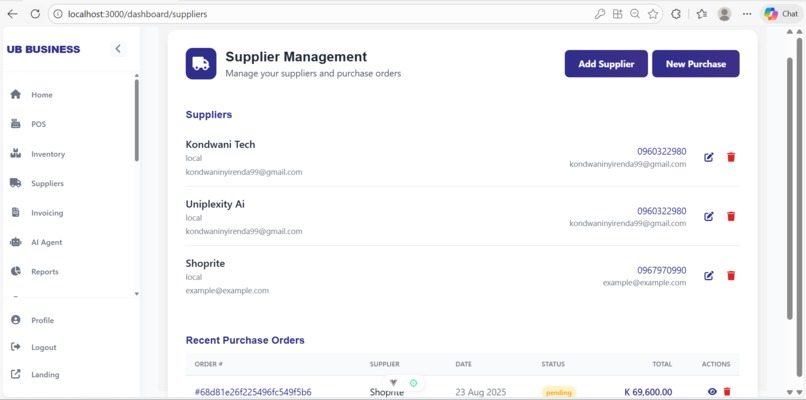Click the Shoprite supplier name heading
This screenshot has width=806, height=400.
[205, 263]
